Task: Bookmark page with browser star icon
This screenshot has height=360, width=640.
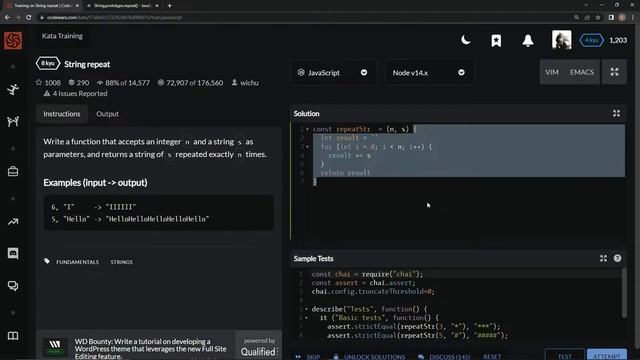Action: click(598, 18)
